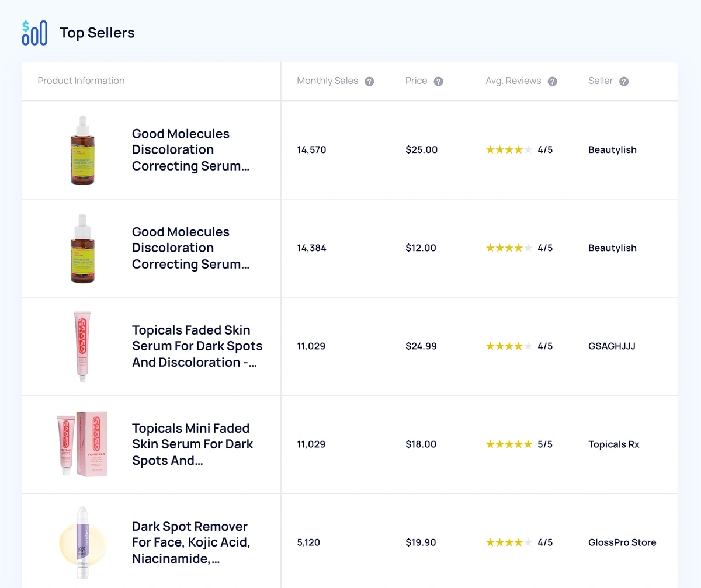
Task: Click the Avg. Reviews help icon
Action: pyautogui.click(x=552, y=82)
